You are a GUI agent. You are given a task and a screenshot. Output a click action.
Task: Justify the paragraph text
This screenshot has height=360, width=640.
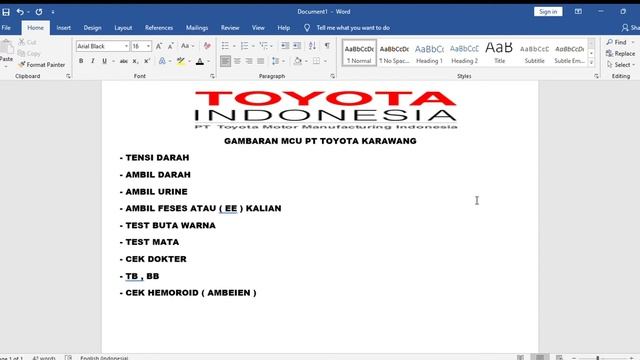click(x=260, y=61)
